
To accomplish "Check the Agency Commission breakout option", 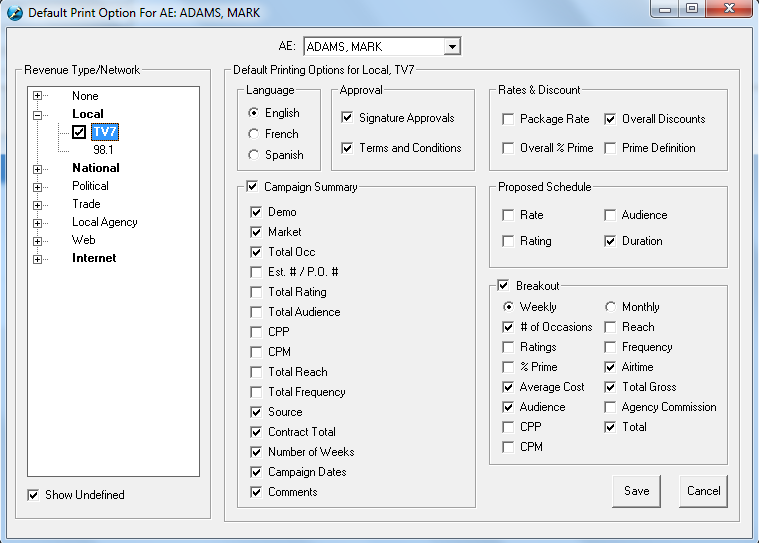I will click(611, 407).
